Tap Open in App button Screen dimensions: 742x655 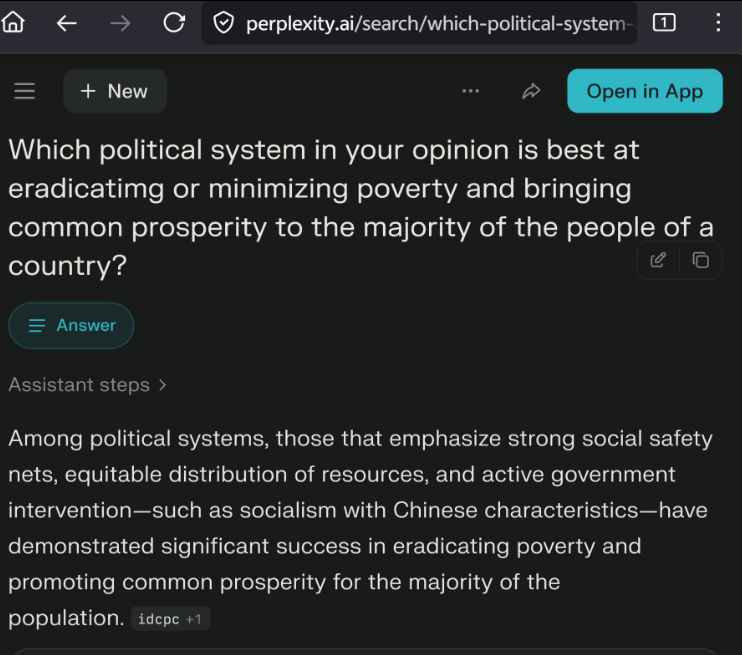(645, 91)
